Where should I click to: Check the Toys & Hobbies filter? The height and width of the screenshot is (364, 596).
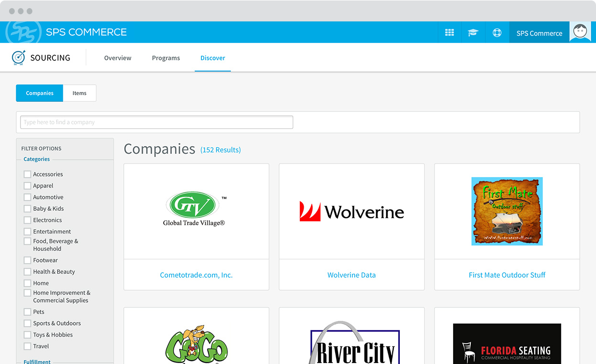27,334
